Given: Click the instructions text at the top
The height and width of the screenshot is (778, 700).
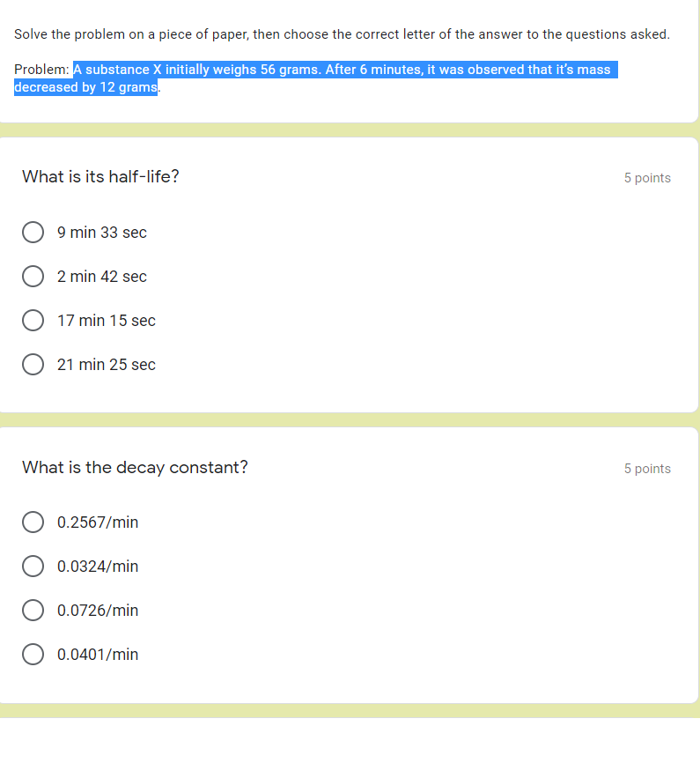Looking at the screenshot, I should tap(343, 34).
